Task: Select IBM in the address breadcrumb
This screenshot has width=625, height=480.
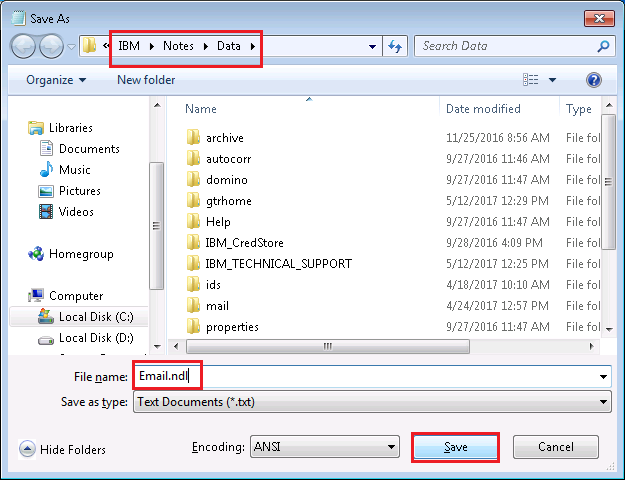Action: point(129,46)
